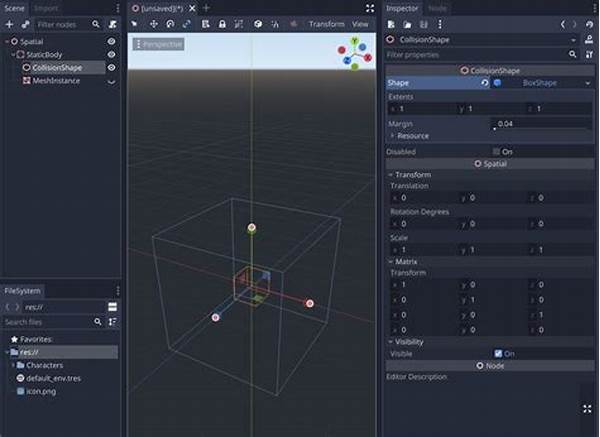This screenshot has width=600, height=437.
Task: Search the scene node filter magnifier
Action: tap(96, 24)
